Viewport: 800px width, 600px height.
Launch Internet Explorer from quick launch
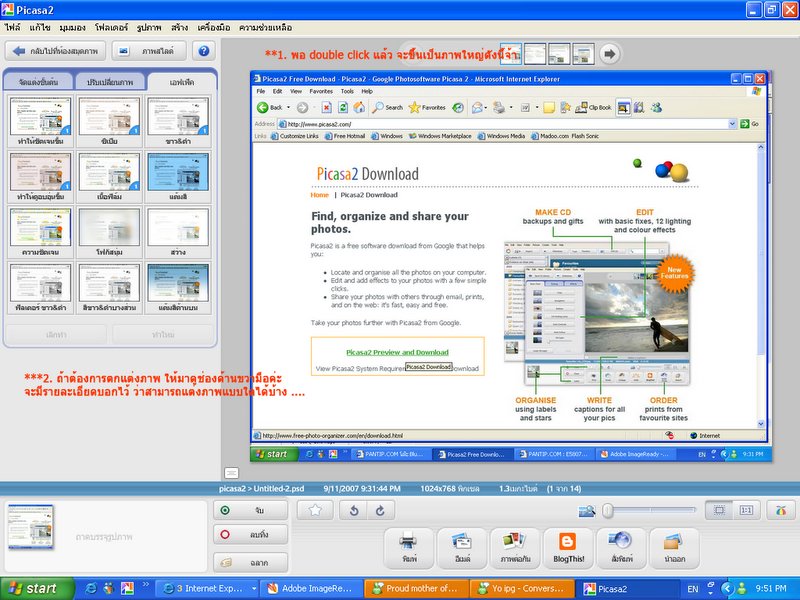pyautogui.click(x=91, y=589)
